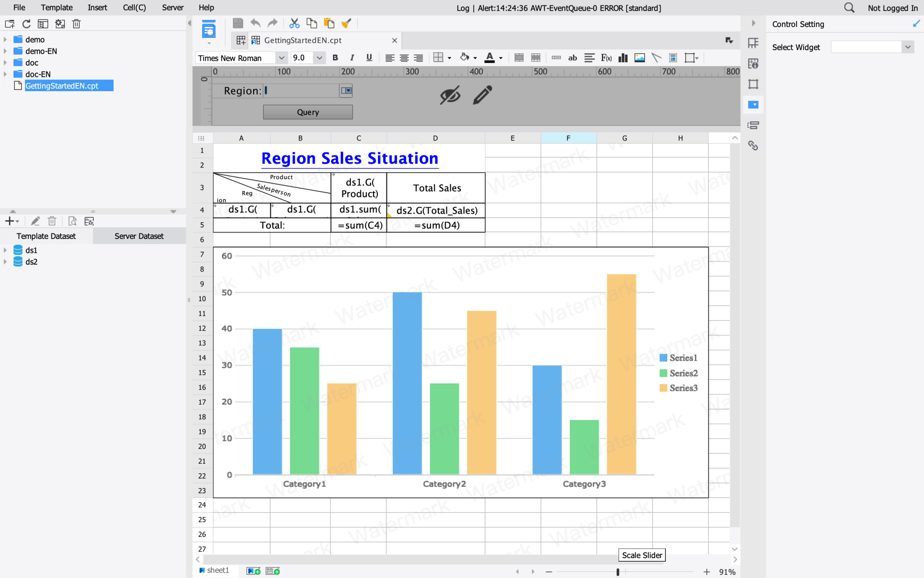924x578 pixels.
Task: Click inside the Region input field
Action: coord(300,90)
